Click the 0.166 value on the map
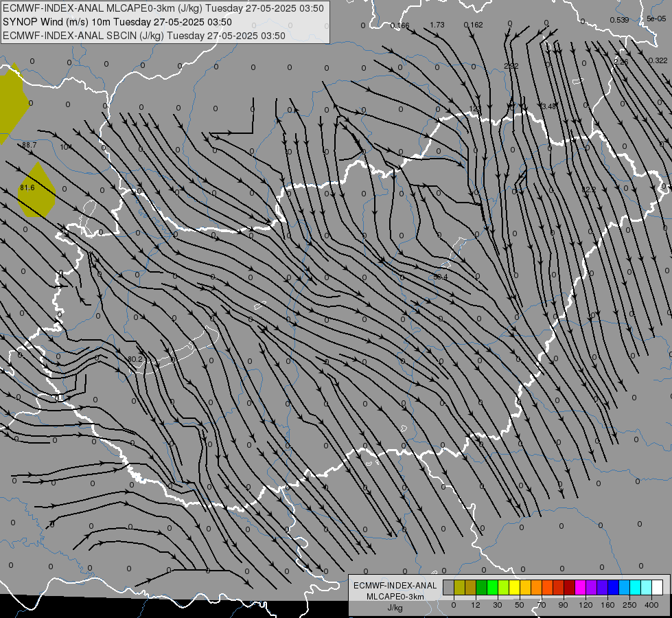 coord(400,25)
